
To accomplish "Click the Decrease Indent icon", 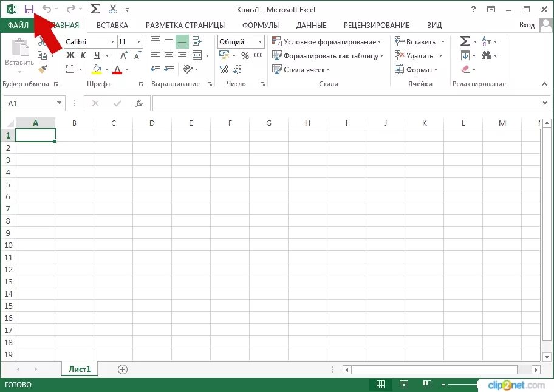I will 156,69.
